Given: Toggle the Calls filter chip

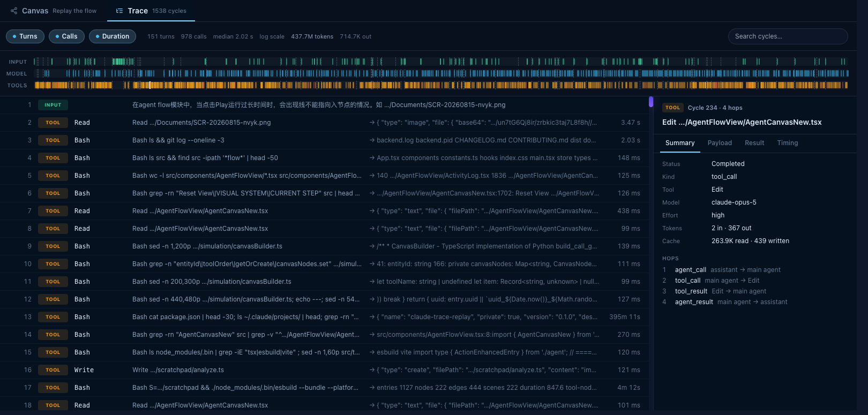Looking at the screenshot, I should coord(66,36).
